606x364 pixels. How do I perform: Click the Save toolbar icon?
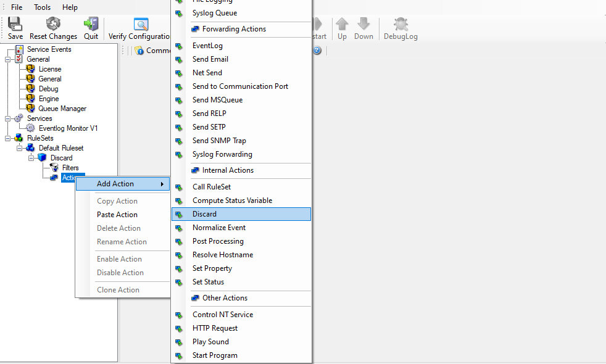click(x=15, y=24)
